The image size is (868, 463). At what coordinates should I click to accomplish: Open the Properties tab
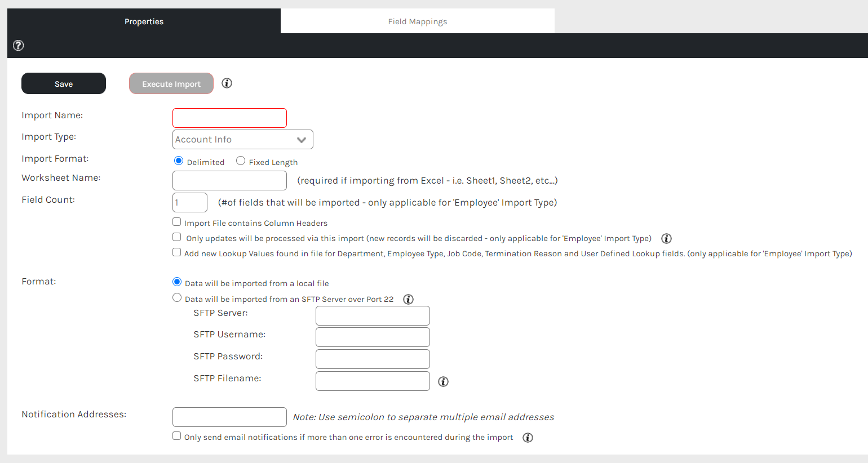[x=144, y=21]
